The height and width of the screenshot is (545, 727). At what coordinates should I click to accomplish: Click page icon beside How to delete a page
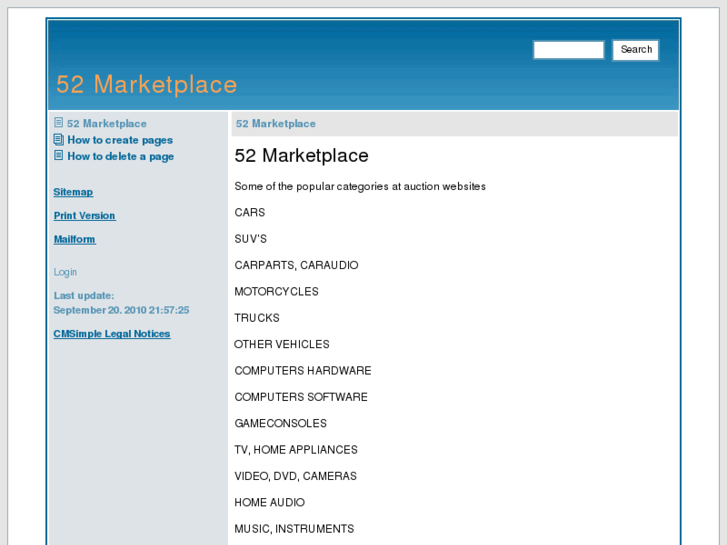click(58, 155)
